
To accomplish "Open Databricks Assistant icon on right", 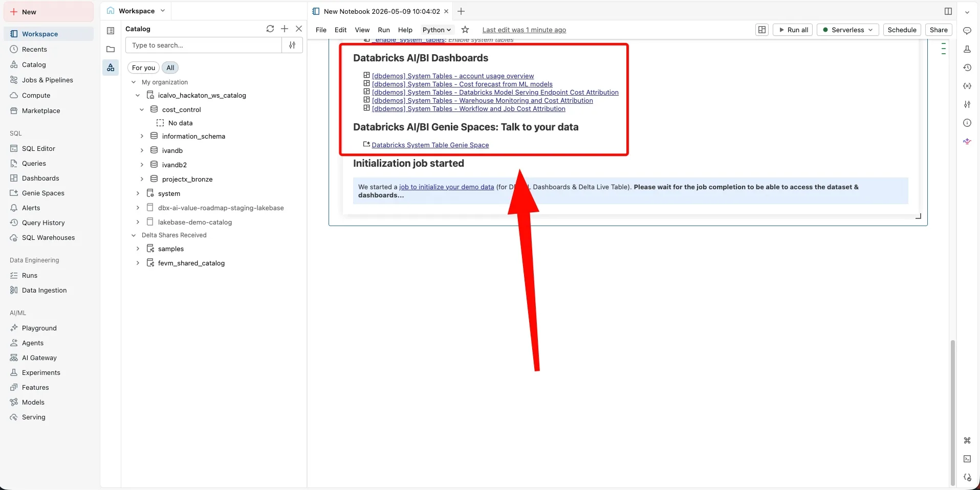I will click(x=967, y=141).
